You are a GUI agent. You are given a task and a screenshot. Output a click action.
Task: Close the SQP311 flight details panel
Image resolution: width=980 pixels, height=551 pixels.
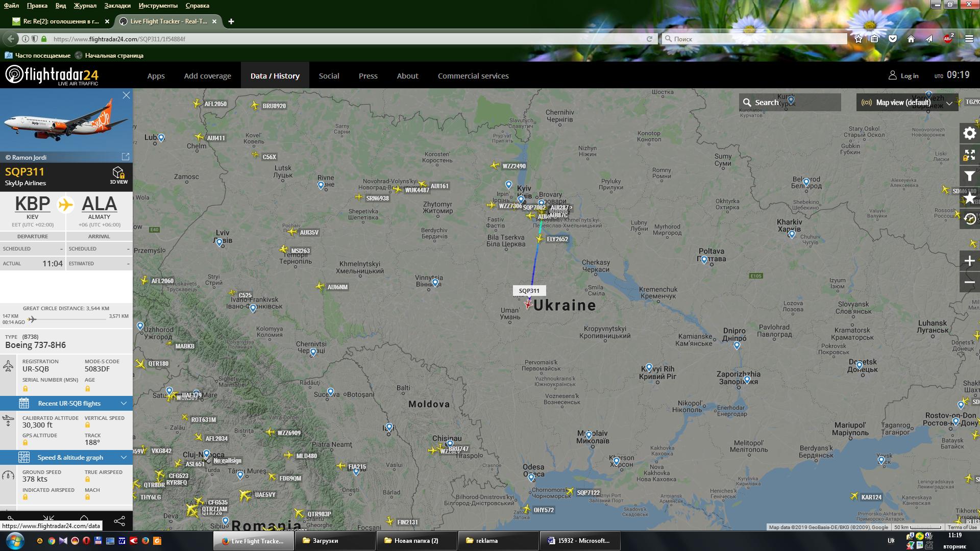(126, 95)
